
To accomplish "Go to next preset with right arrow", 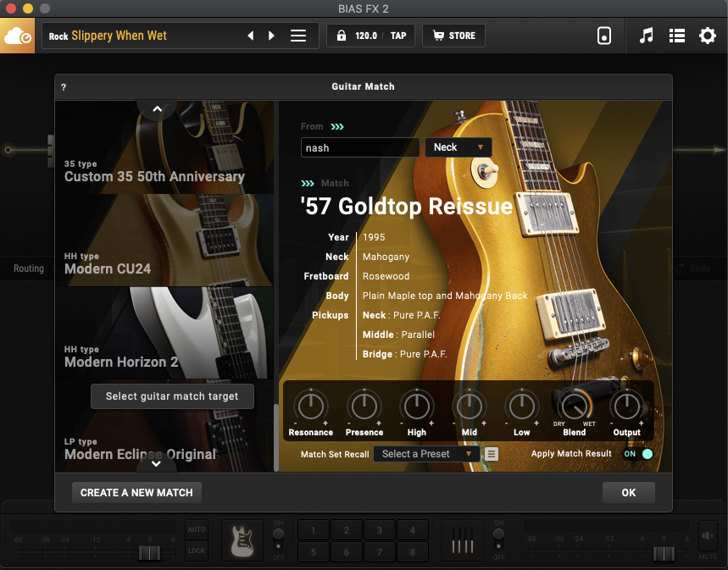I will [x=271, y=36].
